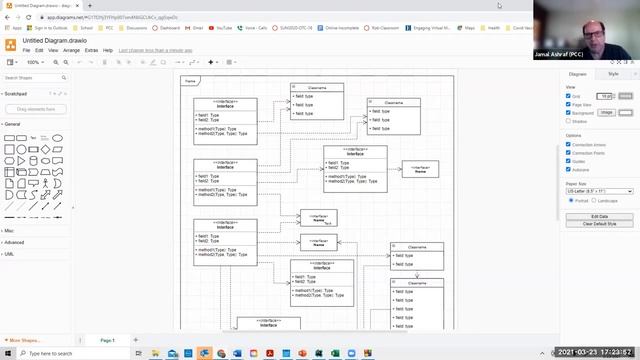Select the ellipse shape in General palette
Screen dimensions: 640x360
tap(58, 138)
